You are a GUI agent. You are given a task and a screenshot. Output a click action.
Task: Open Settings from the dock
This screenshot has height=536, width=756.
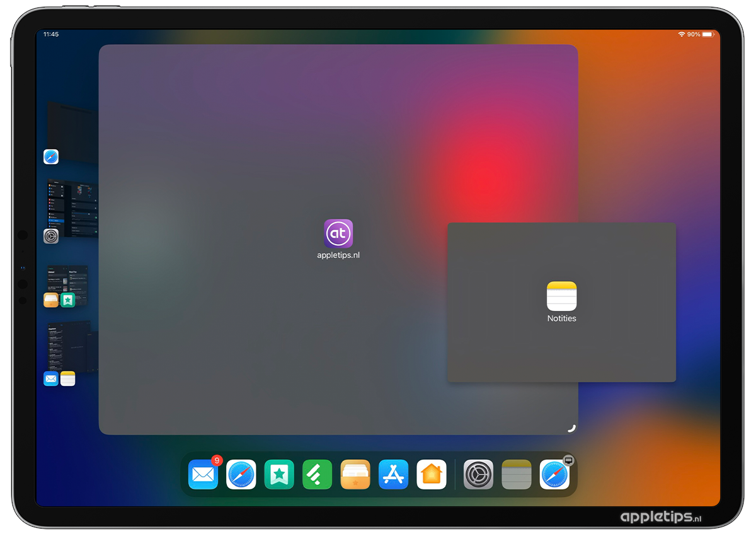point(479,475)
